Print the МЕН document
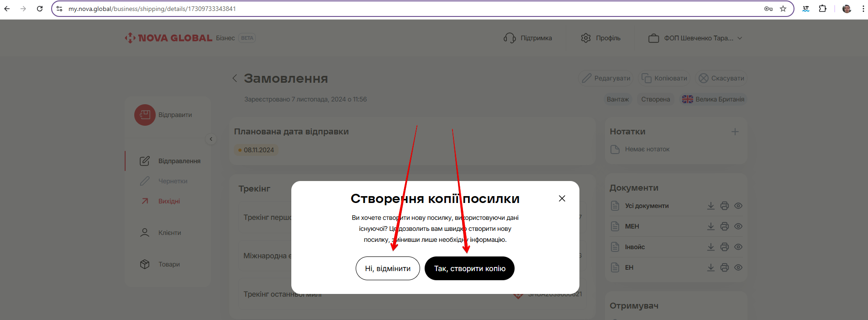Viewport: 868px width, 320px height. 725,226
